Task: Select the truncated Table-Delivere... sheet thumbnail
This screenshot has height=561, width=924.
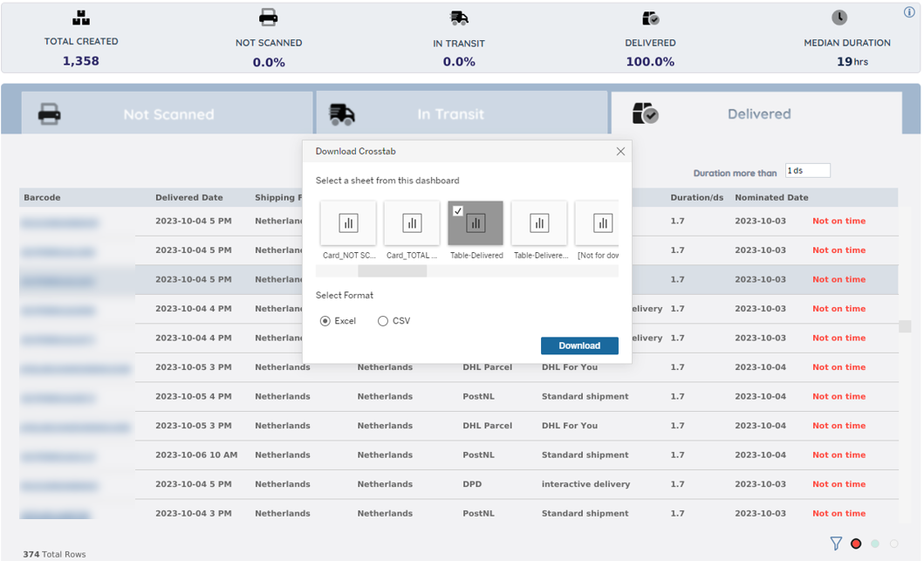Action: 539,222
